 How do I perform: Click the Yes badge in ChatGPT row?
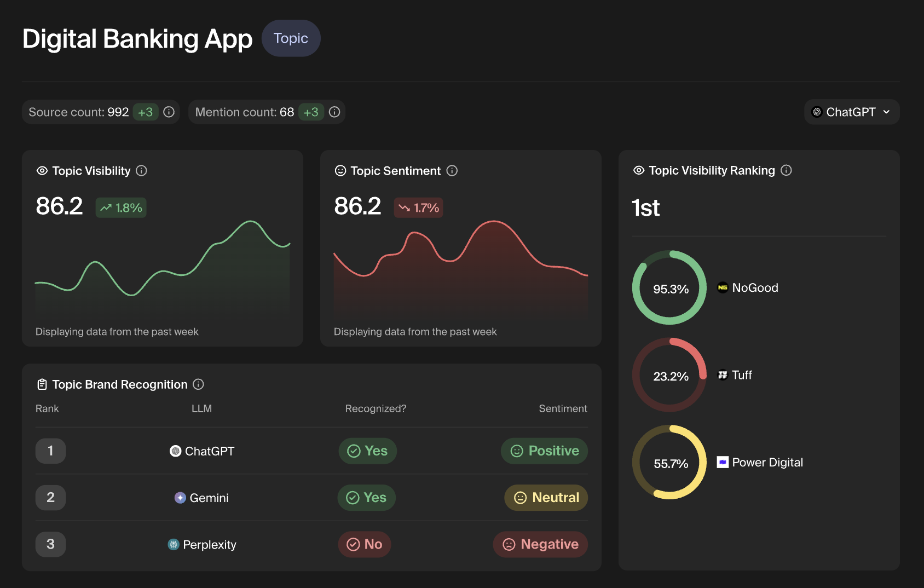pyautogui.click(x=367, y=451)
